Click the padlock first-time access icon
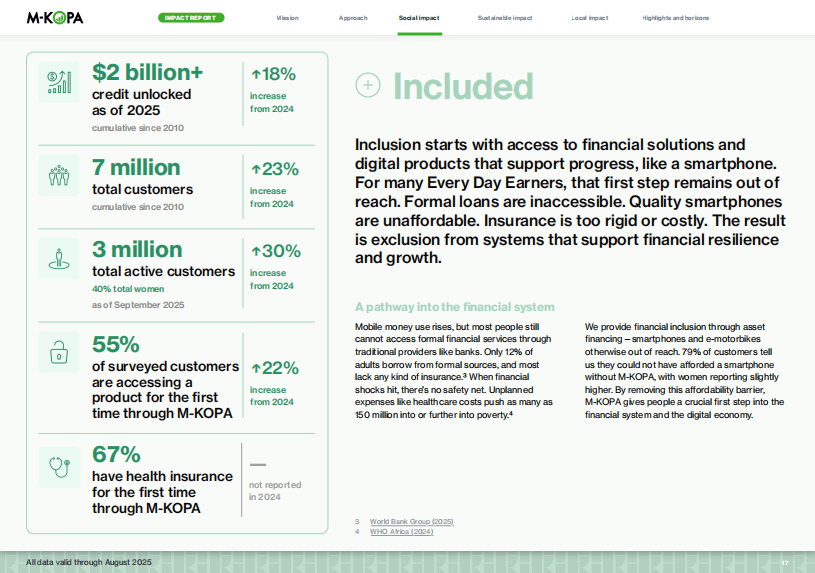This screenshot has width=815, height=573. [58, 351]
